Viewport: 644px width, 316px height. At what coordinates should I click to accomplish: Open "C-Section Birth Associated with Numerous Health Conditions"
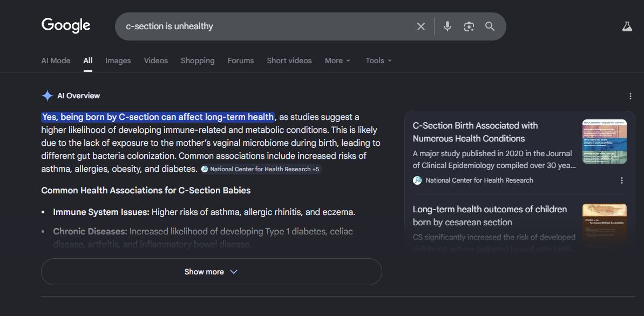tap(475, 132)
